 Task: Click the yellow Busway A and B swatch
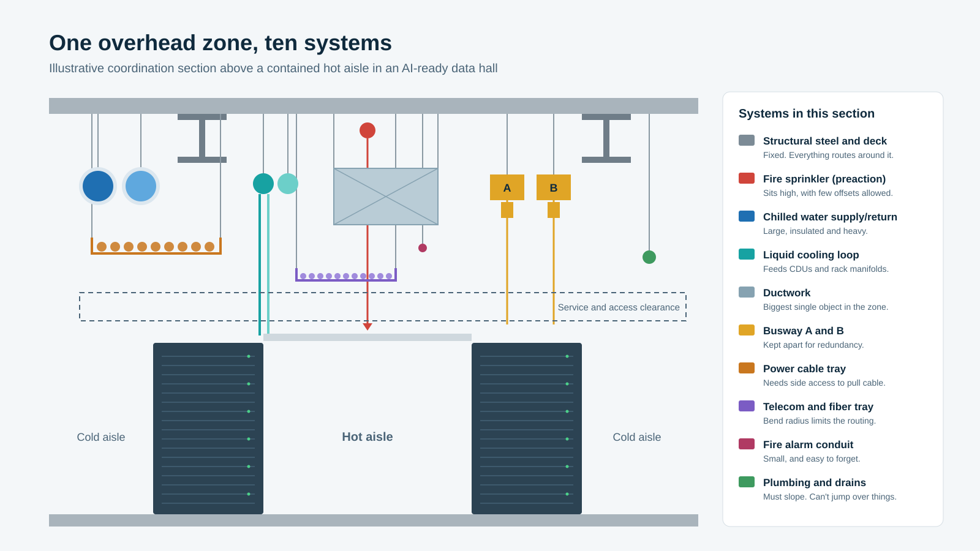(747, 330)
